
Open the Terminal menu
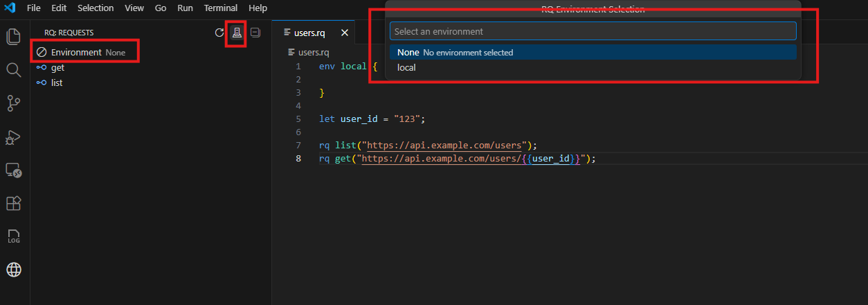click(221, 8)
